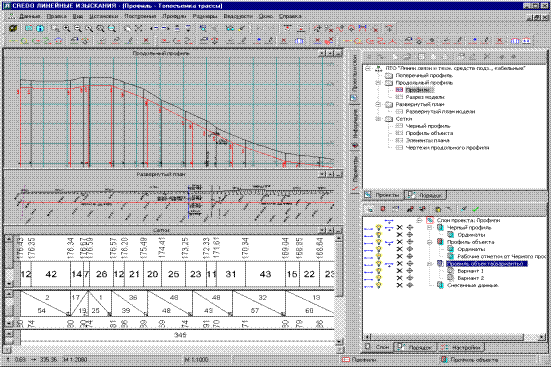The image size is (551, 368).
Task: Click the X icon in Вариант 1 row
Action: (x=400, y=271)
